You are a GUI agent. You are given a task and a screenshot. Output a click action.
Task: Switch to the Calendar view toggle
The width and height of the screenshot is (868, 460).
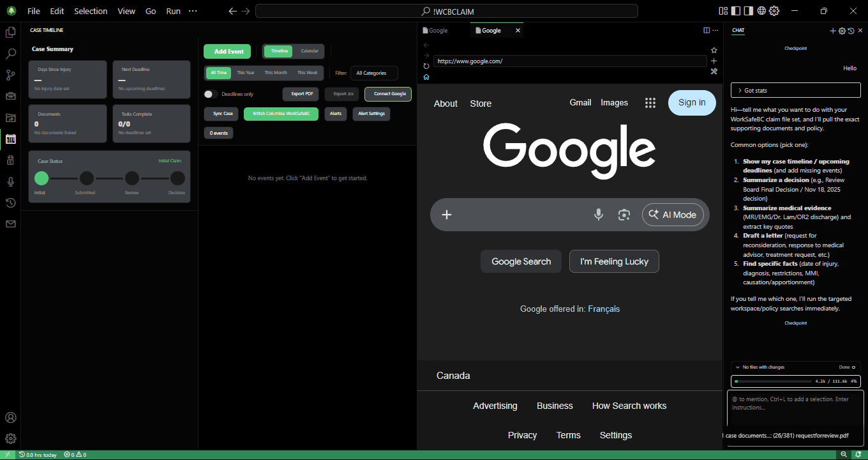click(x=310, y=51)
